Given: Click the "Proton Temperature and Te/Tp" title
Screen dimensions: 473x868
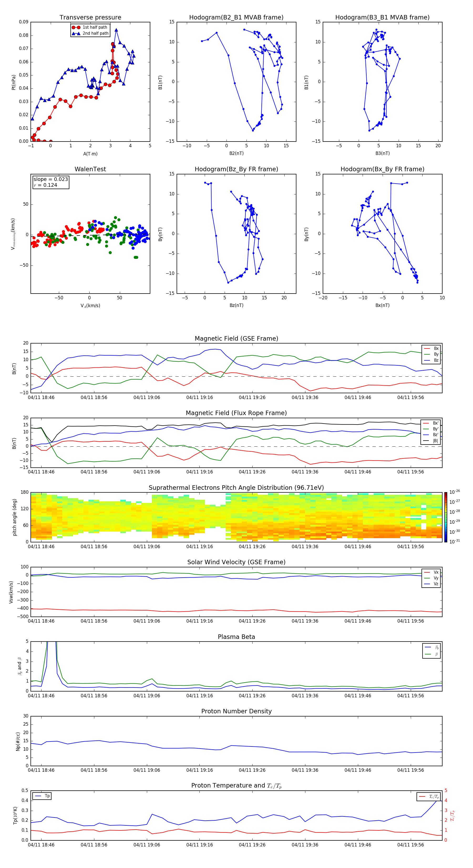Looking at the screenshot, I should pos(236,786).
